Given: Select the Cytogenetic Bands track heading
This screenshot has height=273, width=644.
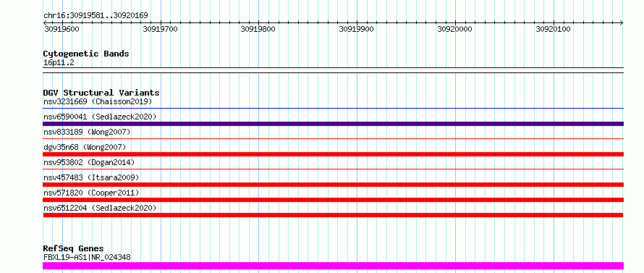Looking at the screenshot, I should [x=86, y=54].
